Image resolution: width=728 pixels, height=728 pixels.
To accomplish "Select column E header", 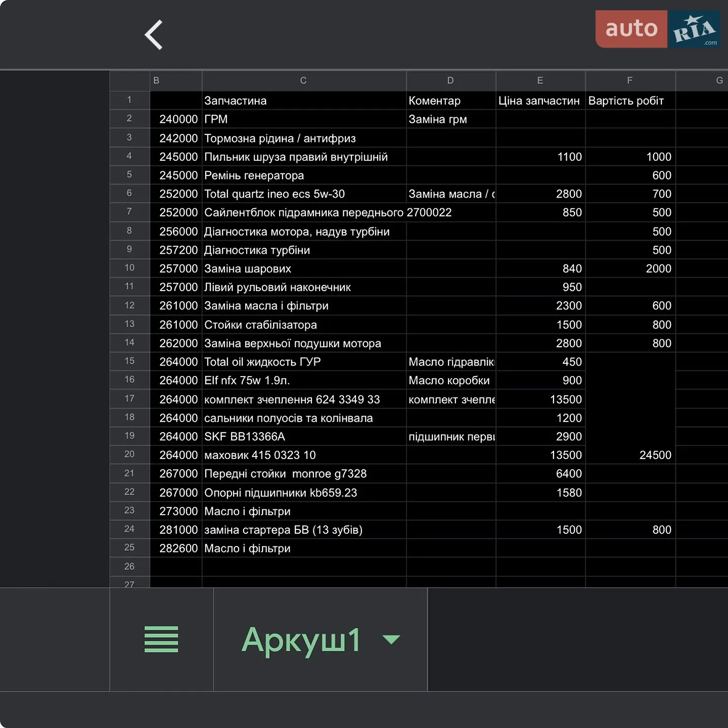I will pos(540,80).
